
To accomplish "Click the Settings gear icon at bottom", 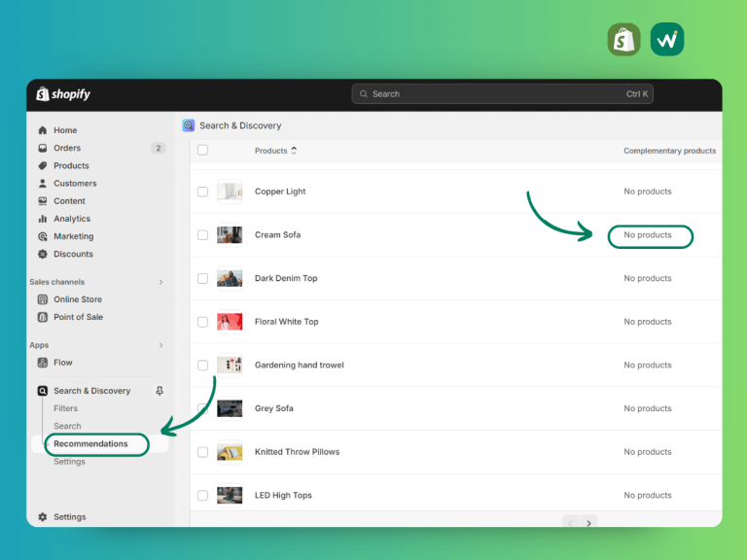I will click(x=43, y=516).
